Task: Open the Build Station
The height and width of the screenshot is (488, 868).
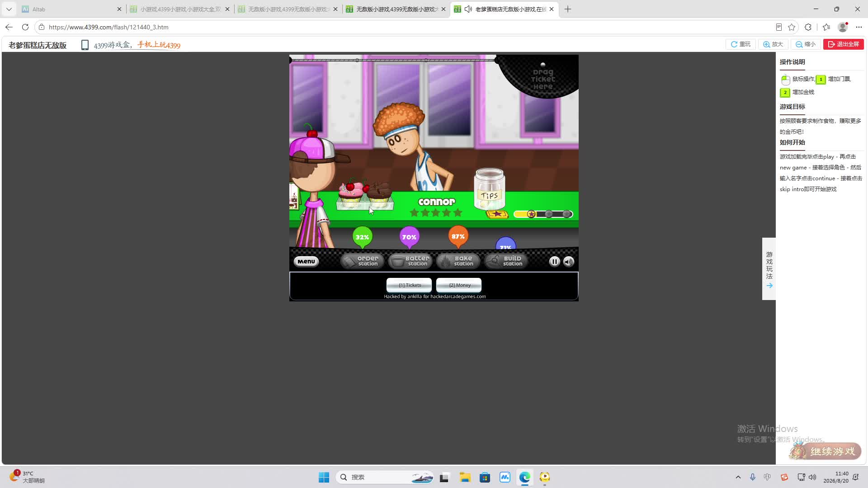Action: coord(506,261)
